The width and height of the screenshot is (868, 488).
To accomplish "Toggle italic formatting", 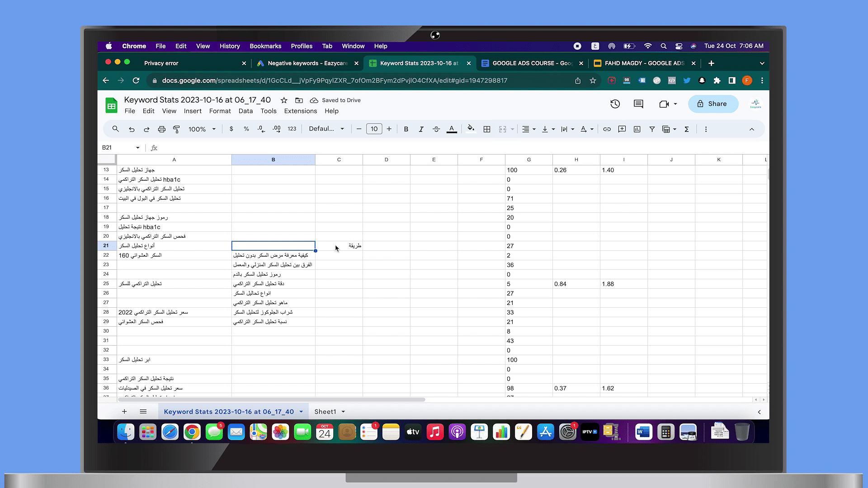I will coord(421,129).
